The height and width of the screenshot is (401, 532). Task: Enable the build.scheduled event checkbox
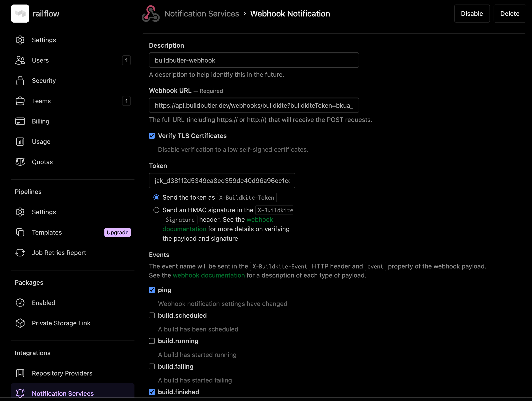[x=152, y=315]
